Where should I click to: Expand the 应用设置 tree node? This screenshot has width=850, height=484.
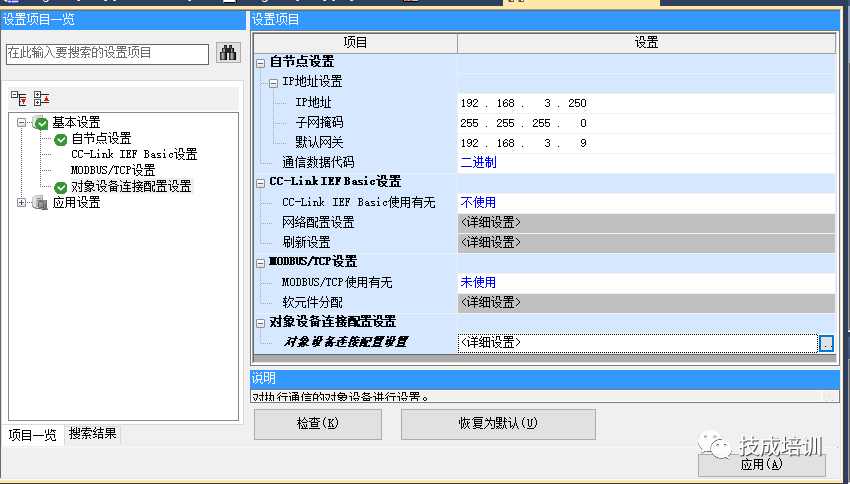coord(21,203)
